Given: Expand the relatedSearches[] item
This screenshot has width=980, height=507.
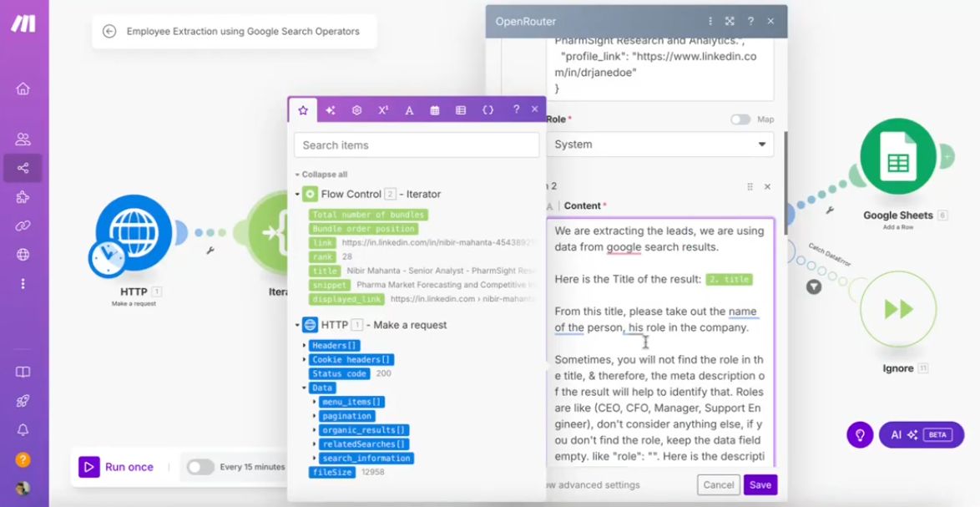Looking at the screenshot, I should [x=315, y=444].
